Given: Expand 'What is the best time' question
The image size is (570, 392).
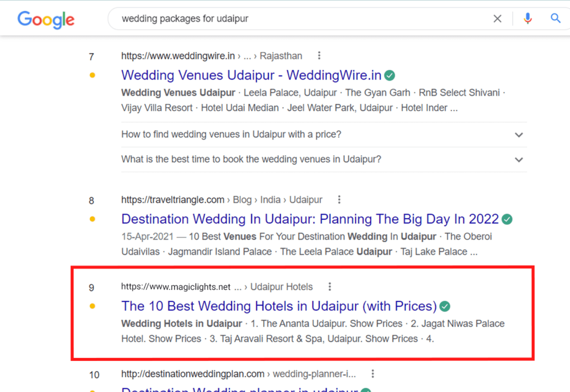Looking at the screenshot, I should (x=519, y=160).
